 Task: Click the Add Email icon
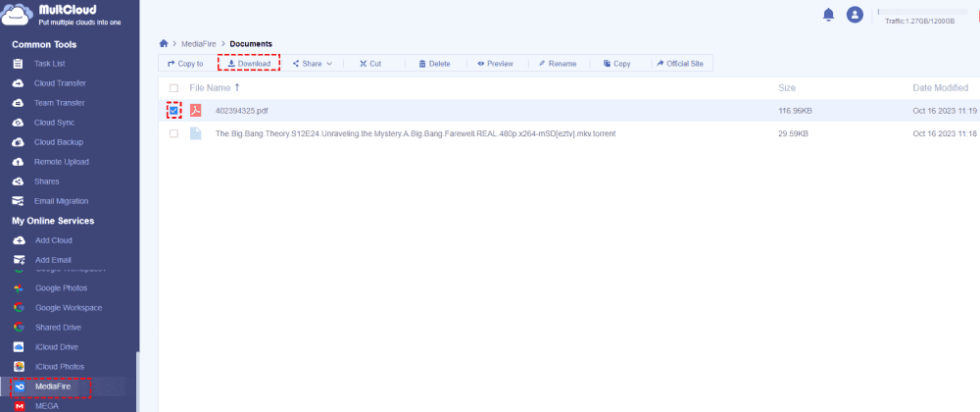pyautogui.click(x=19, y=260)
